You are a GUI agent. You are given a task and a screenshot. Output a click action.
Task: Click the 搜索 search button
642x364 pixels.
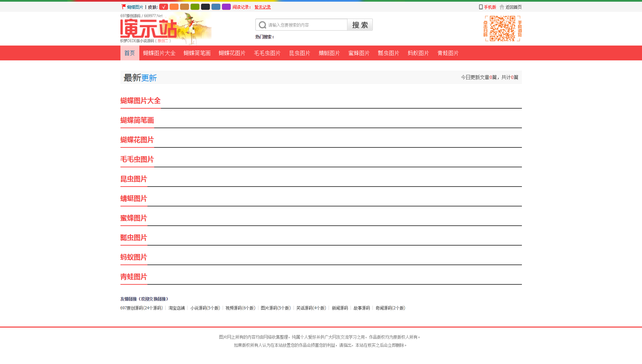tap(360, 25)
